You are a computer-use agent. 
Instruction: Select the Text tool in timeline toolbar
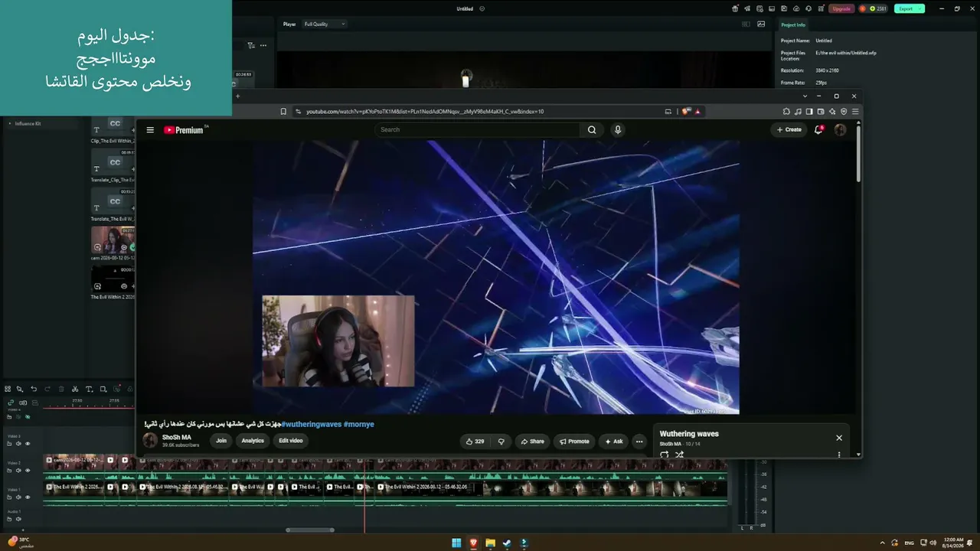(x=89, y=390)
